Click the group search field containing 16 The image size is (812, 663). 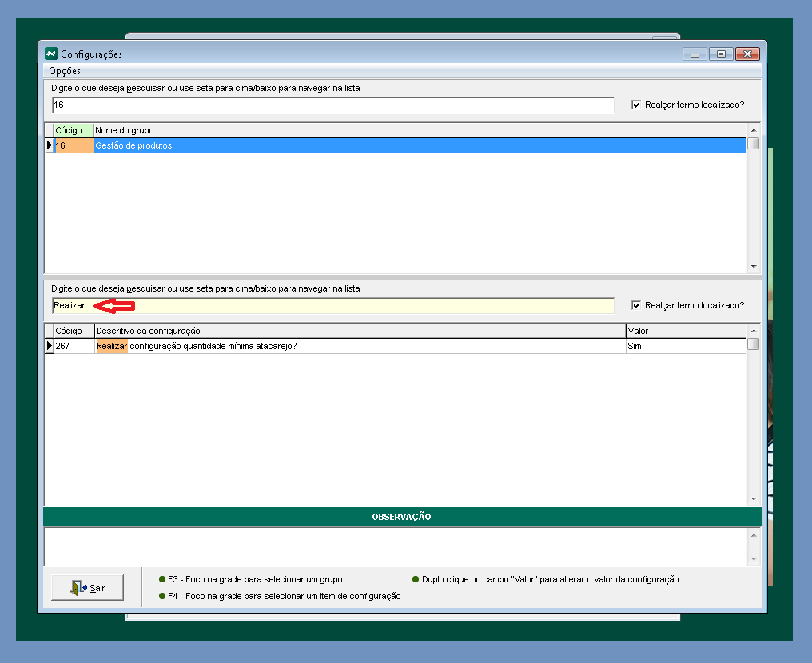pos(332,105)
